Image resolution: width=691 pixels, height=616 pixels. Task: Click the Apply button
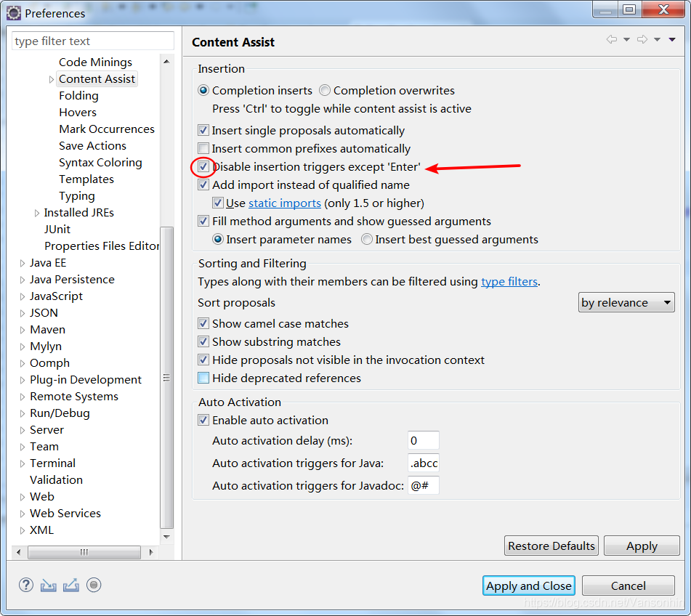pyautogui.click(x=642, y=546)
